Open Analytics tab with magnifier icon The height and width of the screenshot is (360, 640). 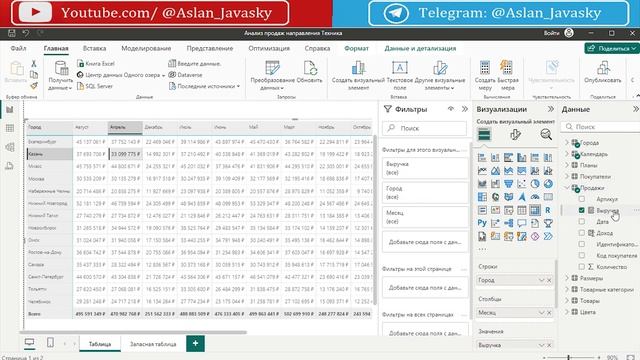pos(546,134)
